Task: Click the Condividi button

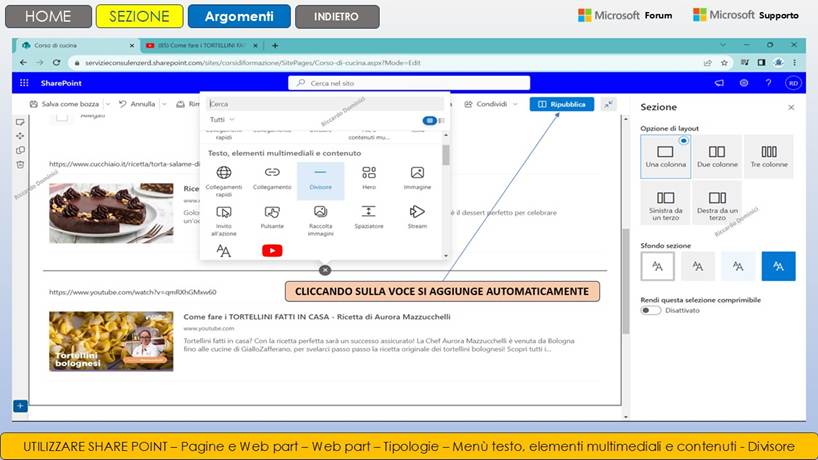Action: coord(486,104)
